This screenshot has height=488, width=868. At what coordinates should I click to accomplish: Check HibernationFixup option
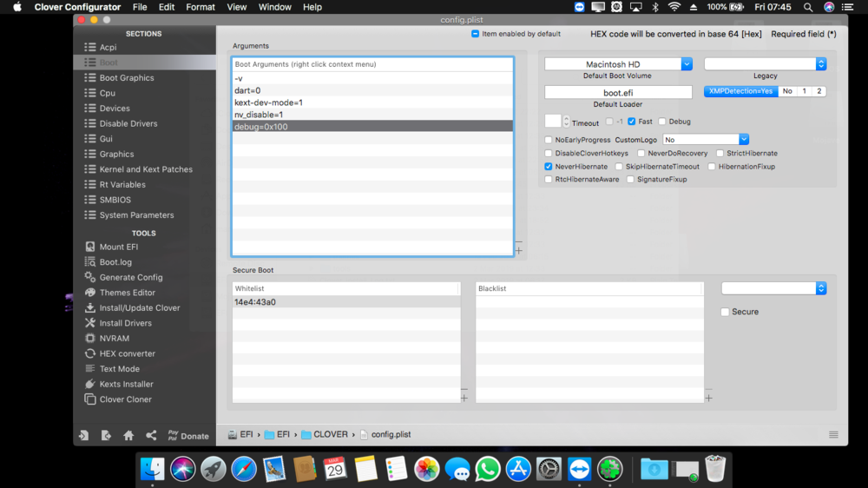tap(712, 167)
